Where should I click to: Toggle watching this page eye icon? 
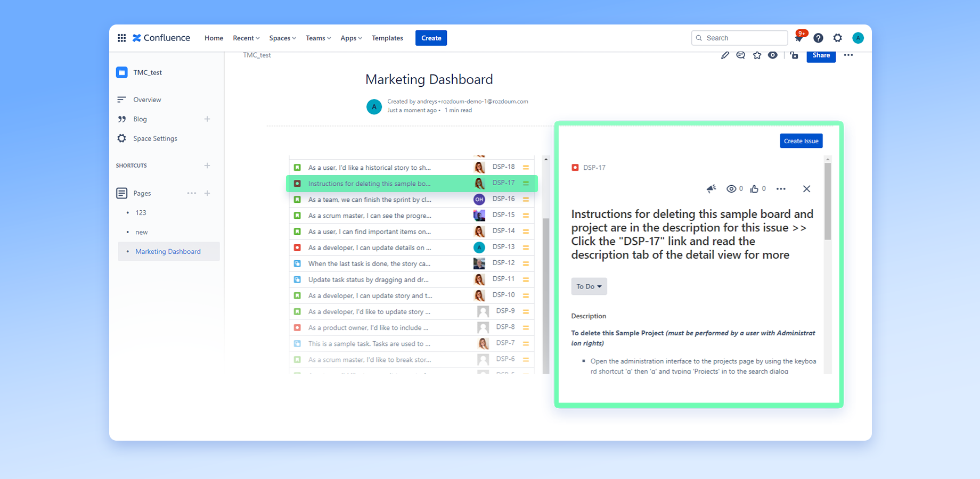point(772,55)
